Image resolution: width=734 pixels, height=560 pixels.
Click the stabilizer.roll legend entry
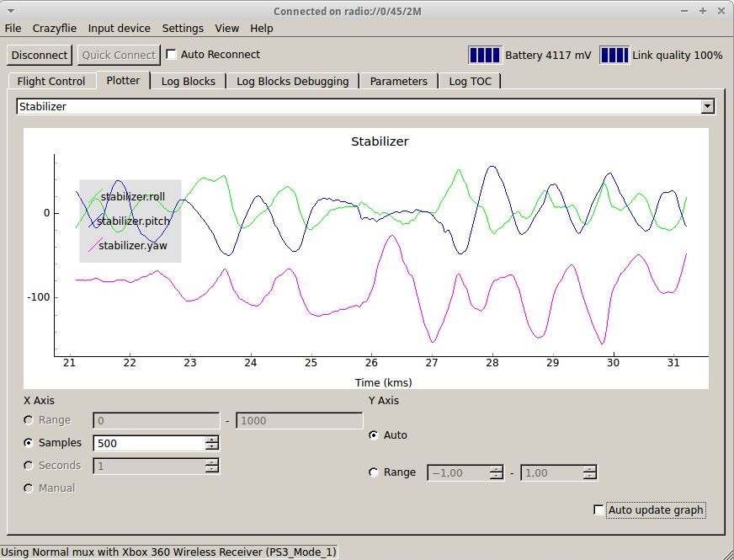click(x=132, y=197)
